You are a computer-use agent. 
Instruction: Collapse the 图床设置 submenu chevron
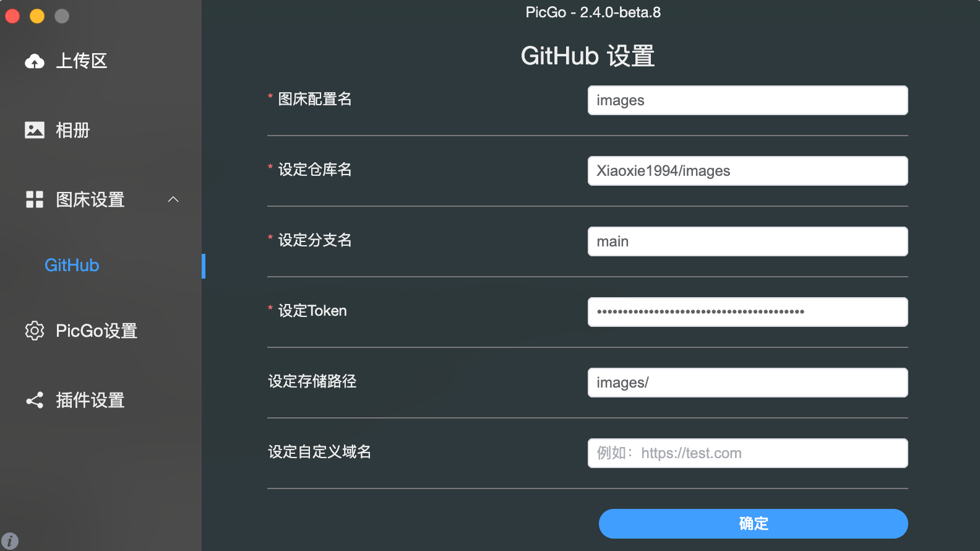tap(173, 199)
